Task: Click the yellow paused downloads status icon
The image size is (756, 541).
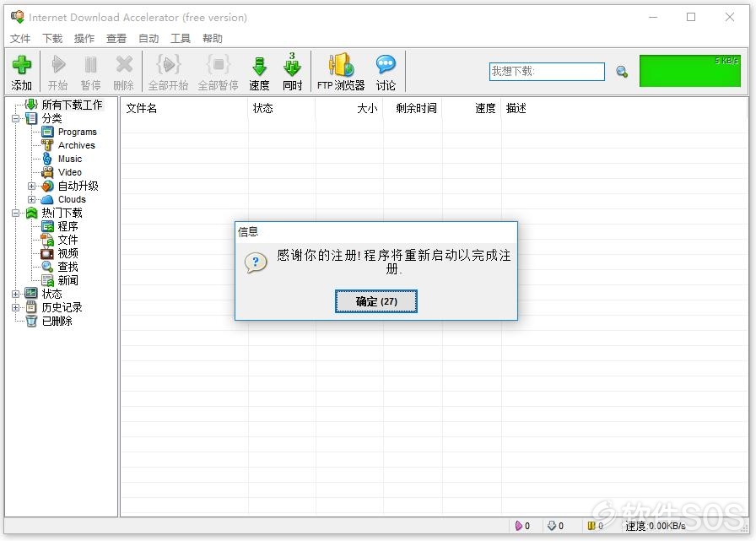Action: [591, 526]
